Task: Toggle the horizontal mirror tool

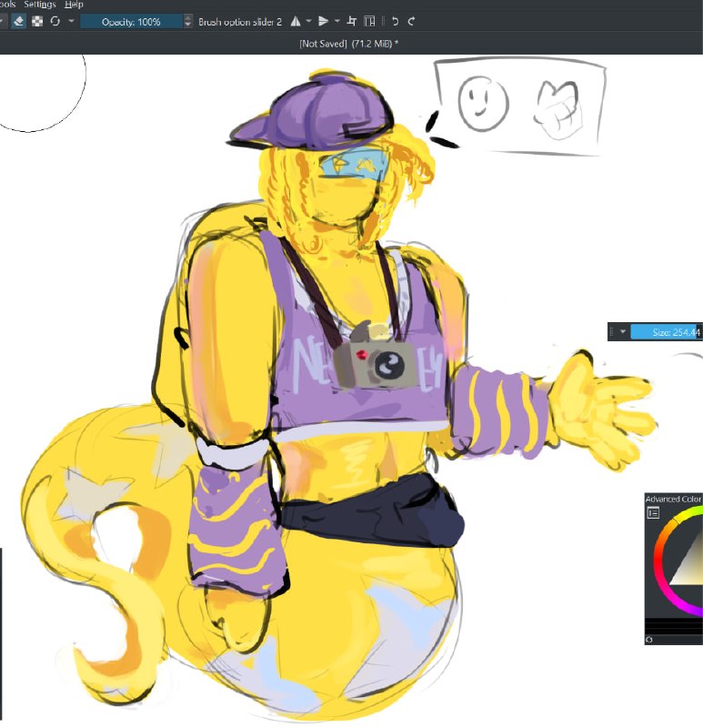Action: click(x=296, y=21)
